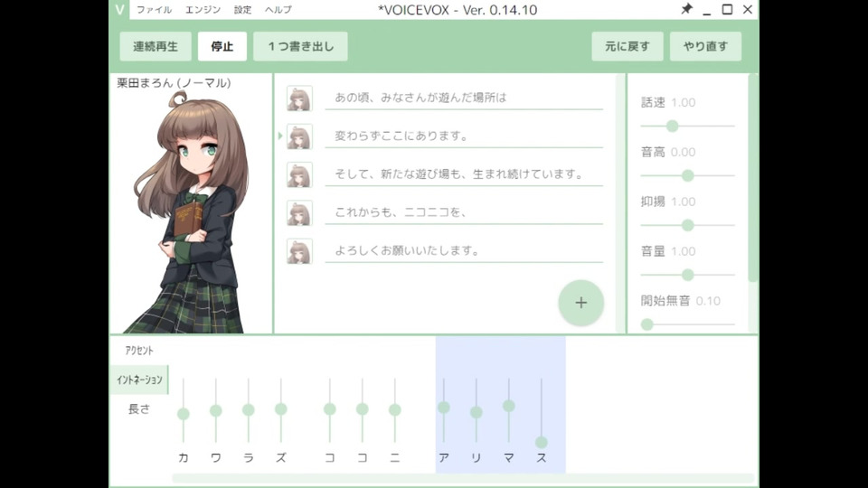868x488 pixels.
Task: Click the ア mora label
Action: (443, 457)
